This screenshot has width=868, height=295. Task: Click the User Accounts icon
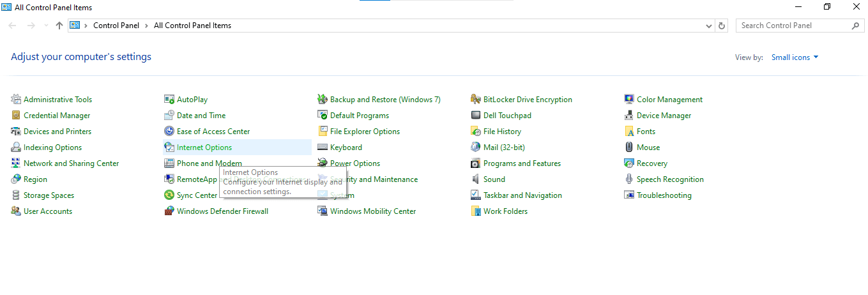point(16,211)
